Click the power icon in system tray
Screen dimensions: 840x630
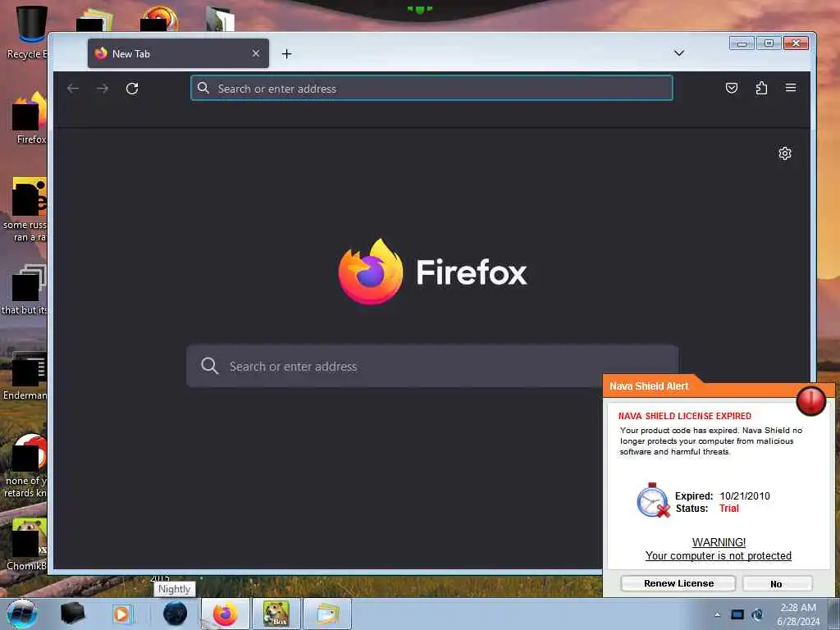coord(757,614)
